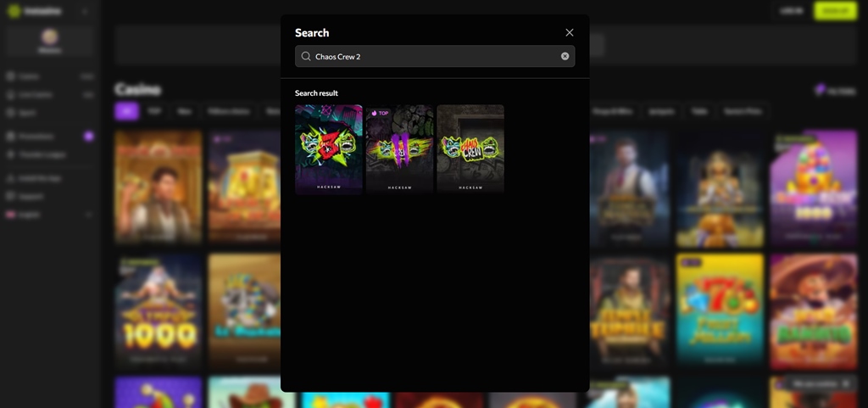Open Support from the sidebar
Viewport: 868px width, 408px height.
click(x=31, y=196)
